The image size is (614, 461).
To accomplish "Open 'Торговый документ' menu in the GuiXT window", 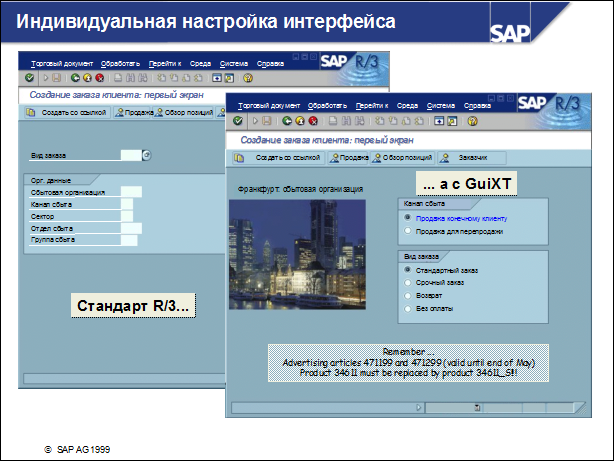I will tap(270, 105).
